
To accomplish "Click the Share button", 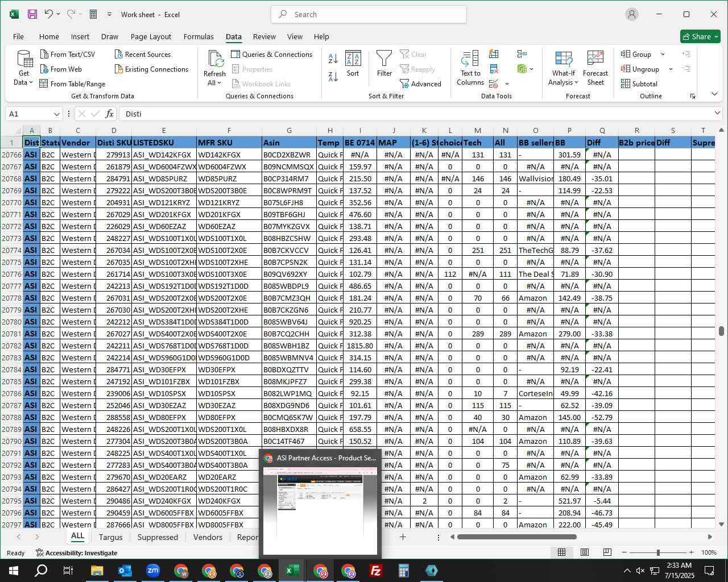I will point(700,36).
